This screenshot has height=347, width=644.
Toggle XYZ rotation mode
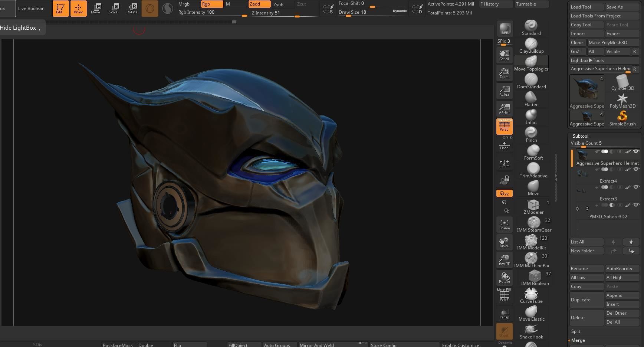(504, 193)
